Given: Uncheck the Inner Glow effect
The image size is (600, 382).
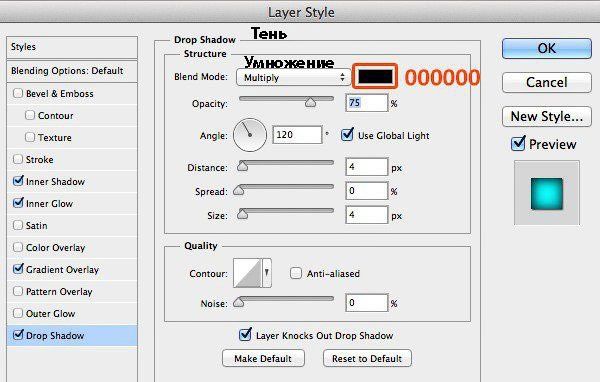Looking at the screenshot, I should click(x=18, y=203).
